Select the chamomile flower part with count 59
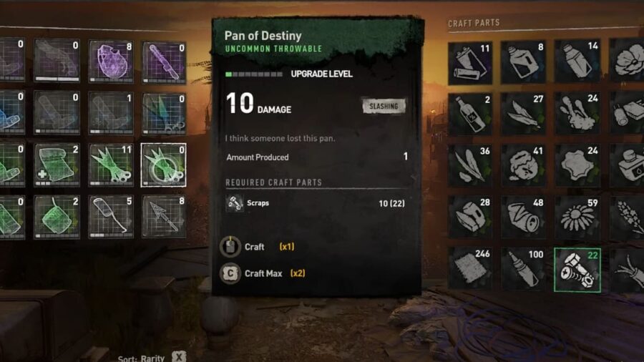This screenshot has width=644, height=362. [x=577, y=217]
